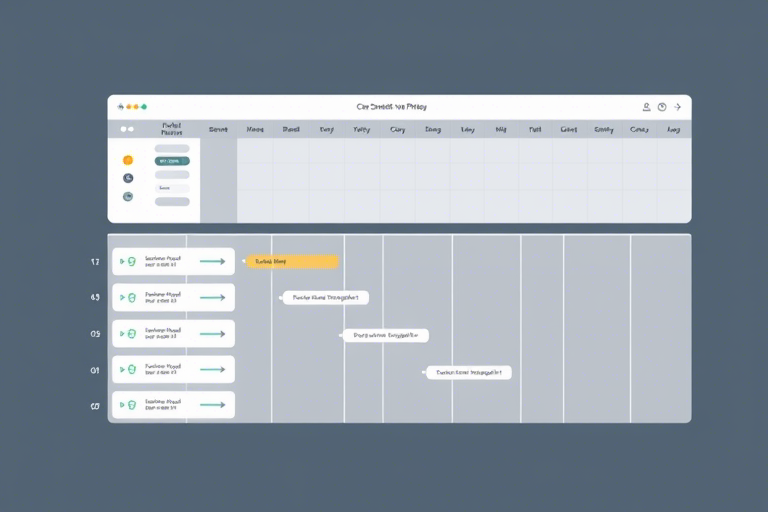
Task: Click the green round icon in bottom timeline row
Action: (x=132, y=405)
